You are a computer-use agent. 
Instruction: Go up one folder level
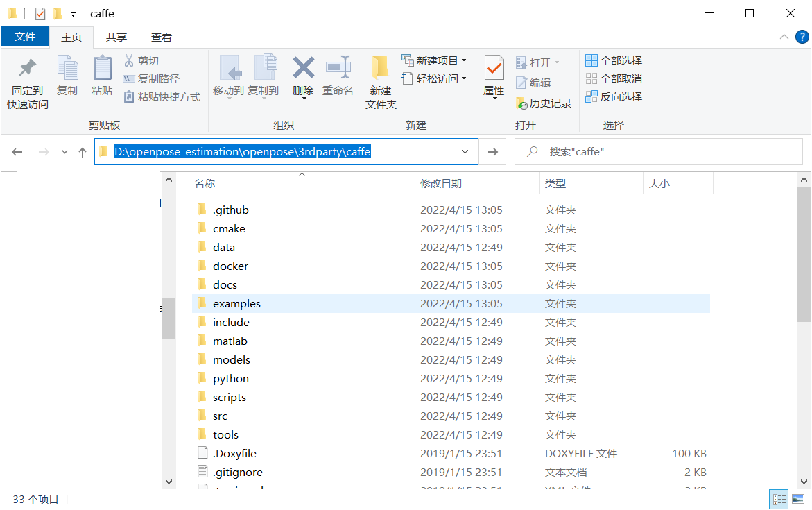point(83,152)
